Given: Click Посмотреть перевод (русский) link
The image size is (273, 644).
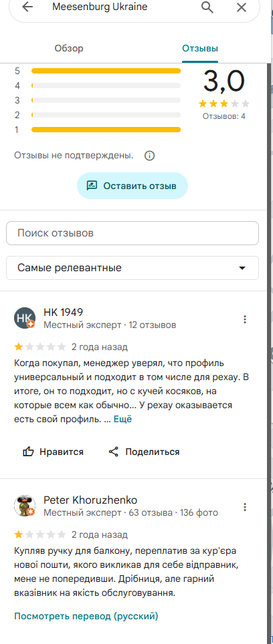Looking at the screenshot, I should coord(86,616).
